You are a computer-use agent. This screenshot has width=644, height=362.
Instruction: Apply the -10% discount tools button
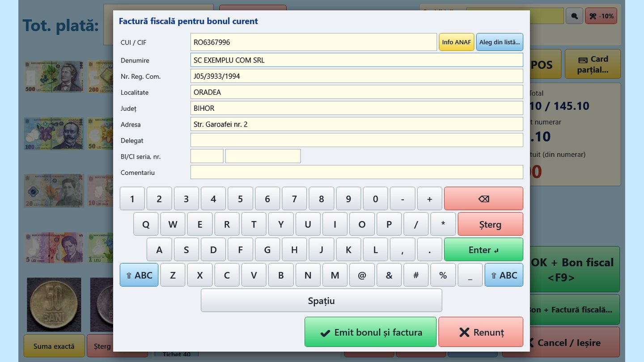pos(601,16)
